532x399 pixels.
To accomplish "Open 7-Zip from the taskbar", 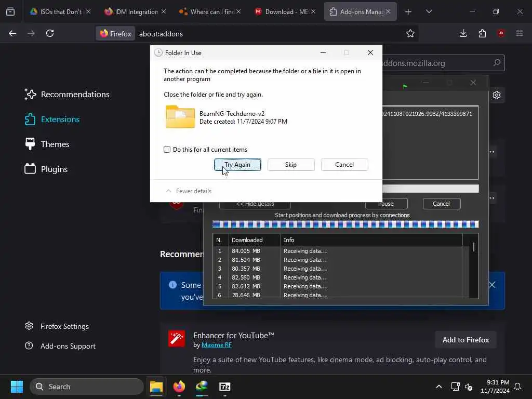I will click(x=224, y=387).
